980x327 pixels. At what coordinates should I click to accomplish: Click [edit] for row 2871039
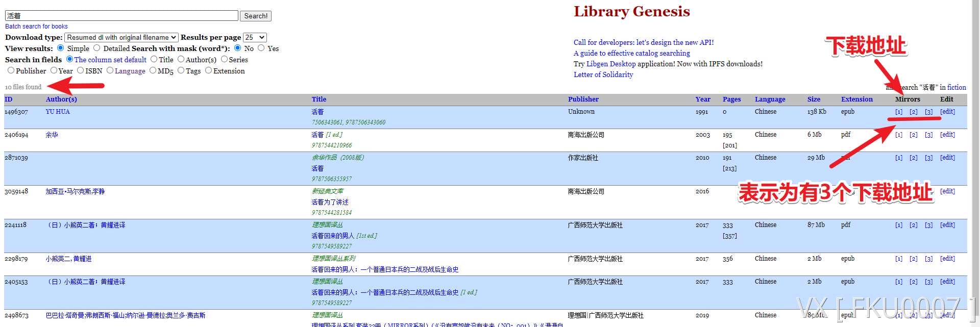(x=947, y=158)
